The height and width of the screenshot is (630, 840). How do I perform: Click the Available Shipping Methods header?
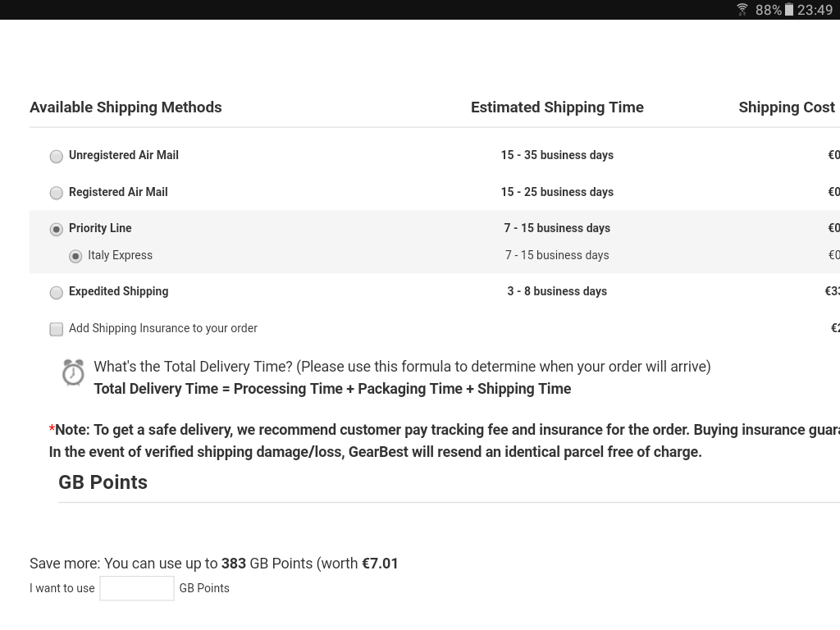point(126,107)
